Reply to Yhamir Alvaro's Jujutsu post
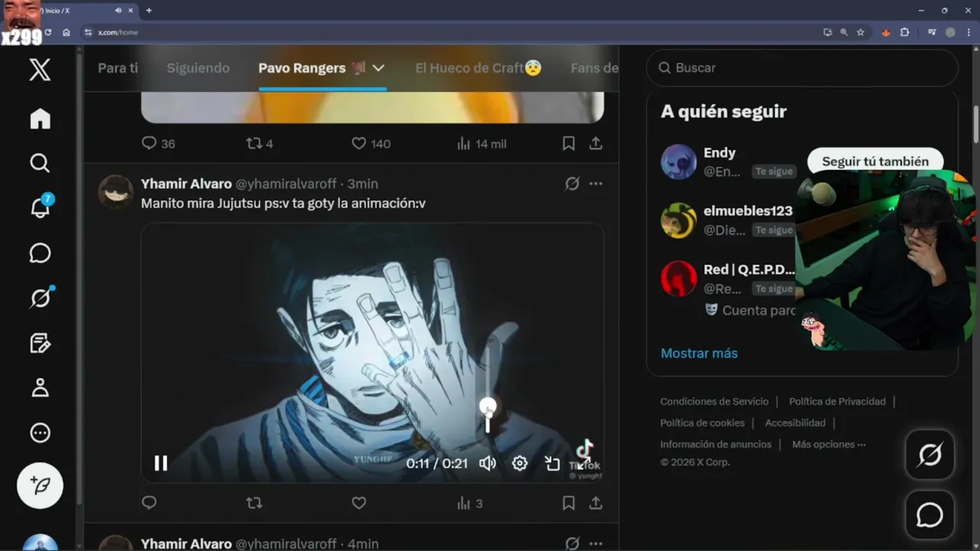The width and height of the screenshot is (980, 551). click(149, 503)
